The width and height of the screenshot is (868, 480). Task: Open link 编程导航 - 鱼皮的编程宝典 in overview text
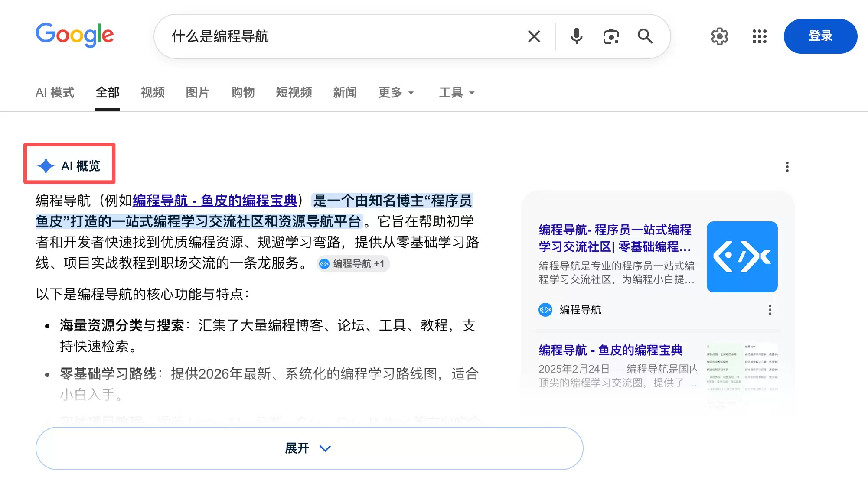tap(215, 201)
